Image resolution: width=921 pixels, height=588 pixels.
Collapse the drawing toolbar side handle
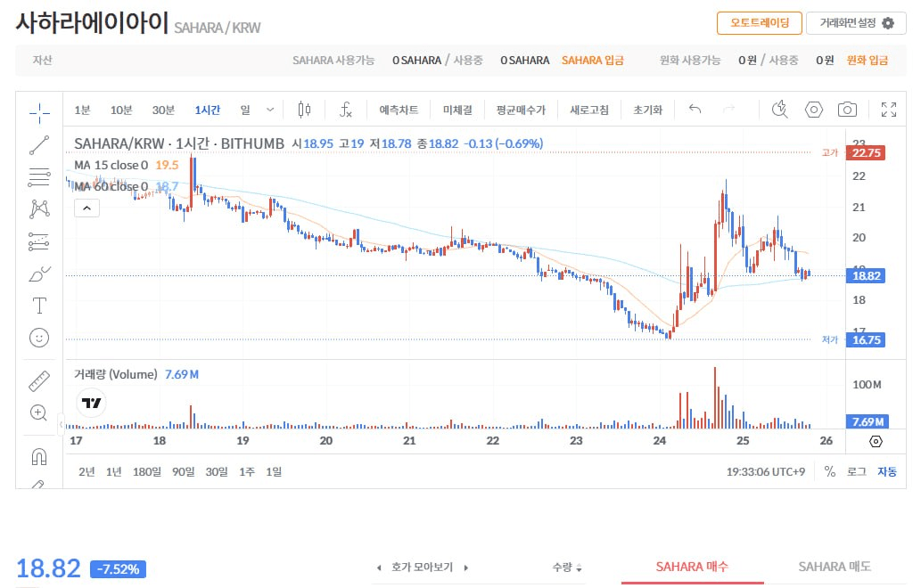(61, 424)
